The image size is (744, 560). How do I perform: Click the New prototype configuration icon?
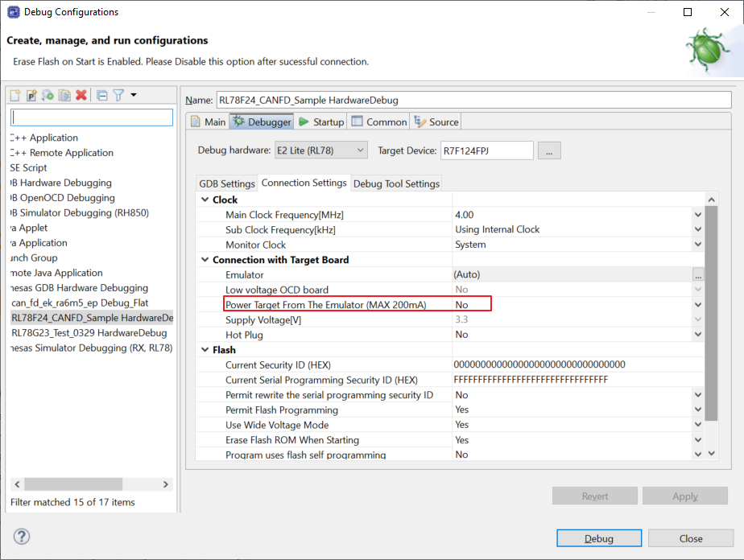click(31, 95)
